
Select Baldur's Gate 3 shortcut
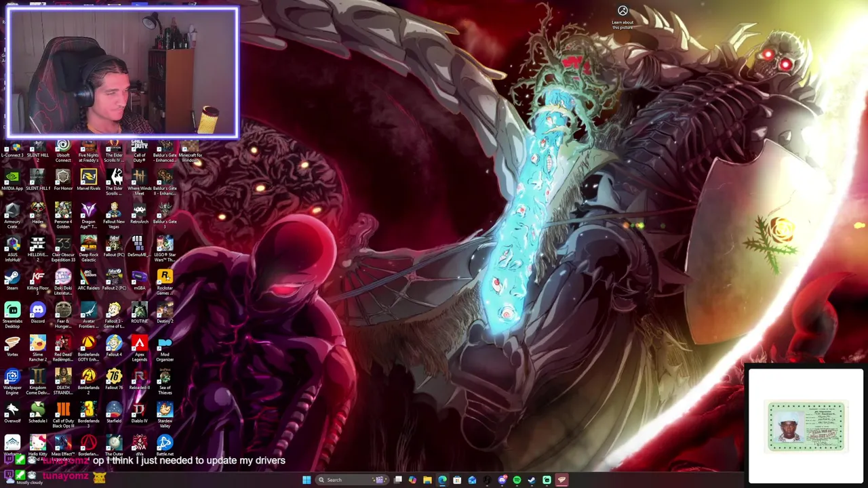click(165, 217)
